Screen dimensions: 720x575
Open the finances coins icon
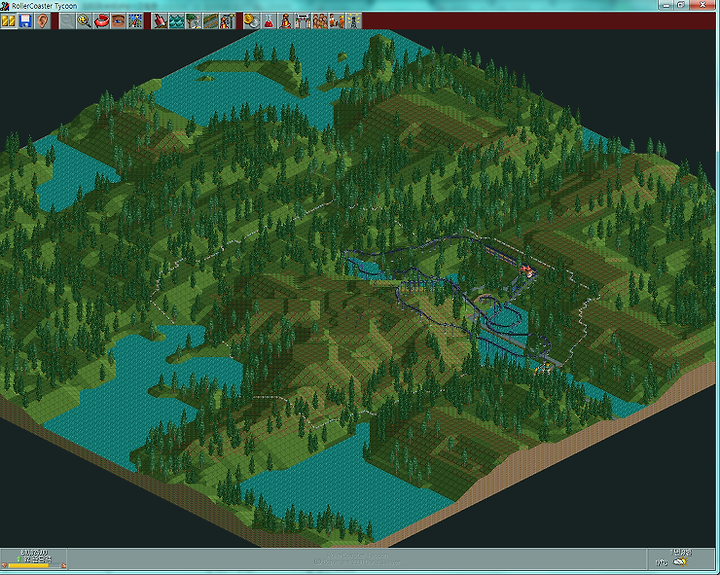point(252,21)
